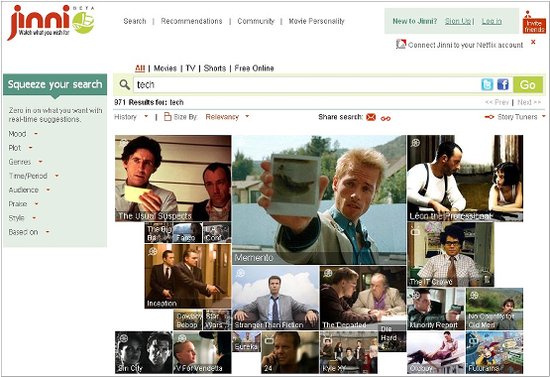
Task: Open the Oldboy thumbnail
Action: click(x=436, y=352)
